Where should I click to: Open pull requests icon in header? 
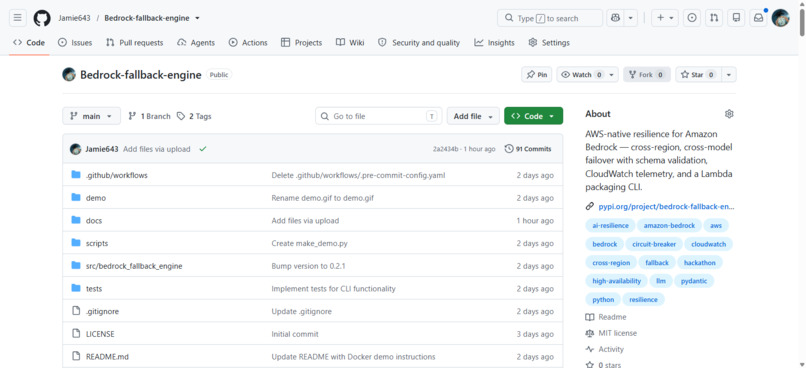(x=714, y=18)
